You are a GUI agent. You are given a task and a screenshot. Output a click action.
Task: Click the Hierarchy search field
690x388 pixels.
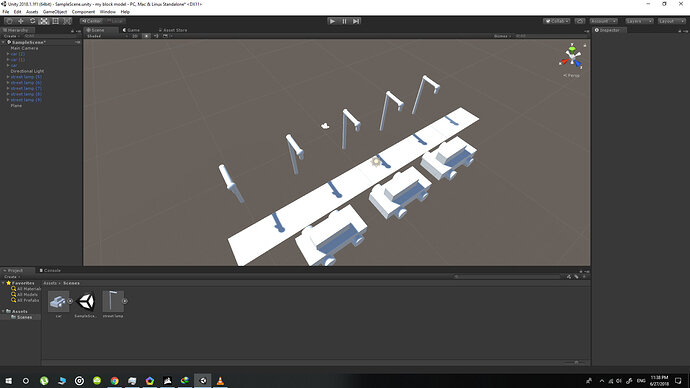pyautogui.click(x=52, y=36)
